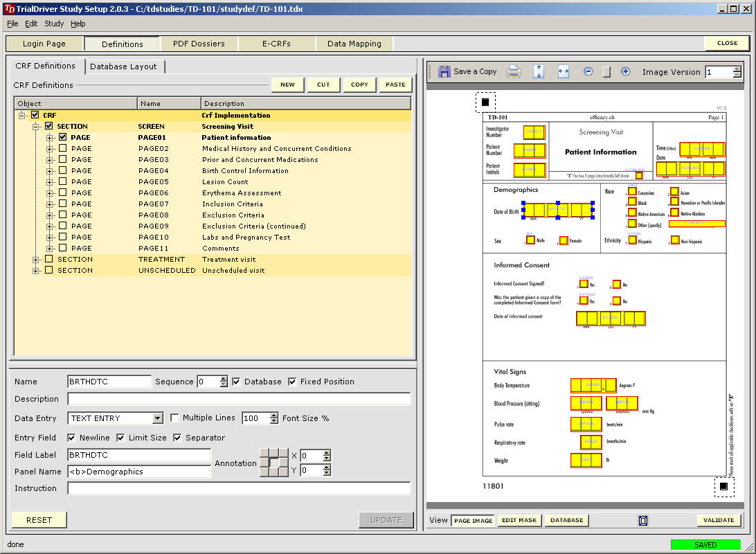The width and height of the screenshot is (756, 554).
Task: Click the zoom slider handle
Action: pos(606,72)
